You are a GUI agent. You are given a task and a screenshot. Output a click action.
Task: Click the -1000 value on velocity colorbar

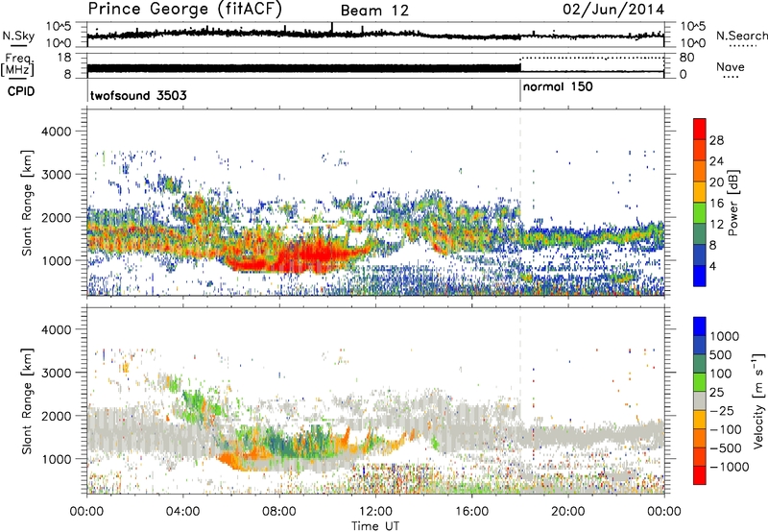730,467
